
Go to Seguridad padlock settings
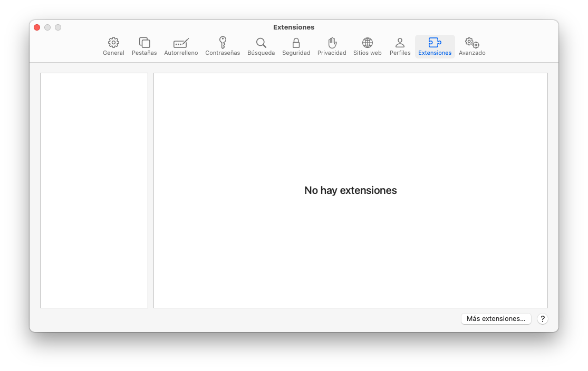click(x=296, y=43)
